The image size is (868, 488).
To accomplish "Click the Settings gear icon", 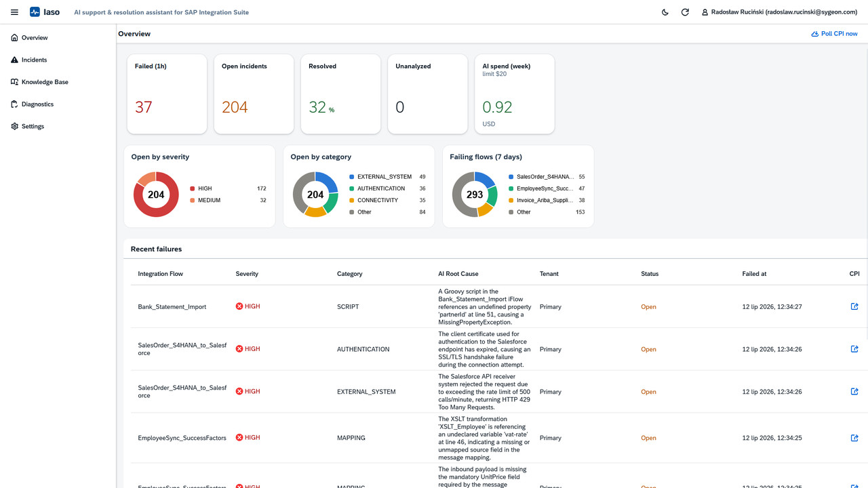I will 15,126.
